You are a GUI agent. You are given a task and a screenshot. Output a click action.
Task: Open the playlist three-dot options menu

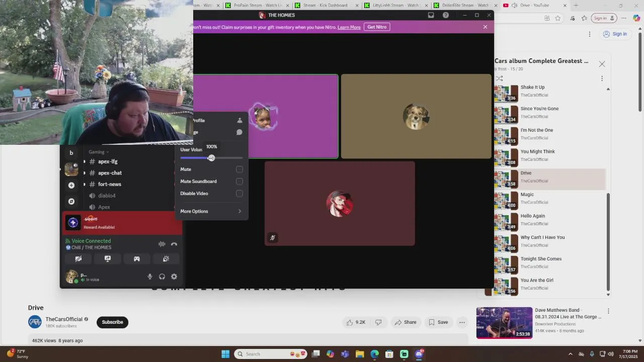[x=602, y=78]
